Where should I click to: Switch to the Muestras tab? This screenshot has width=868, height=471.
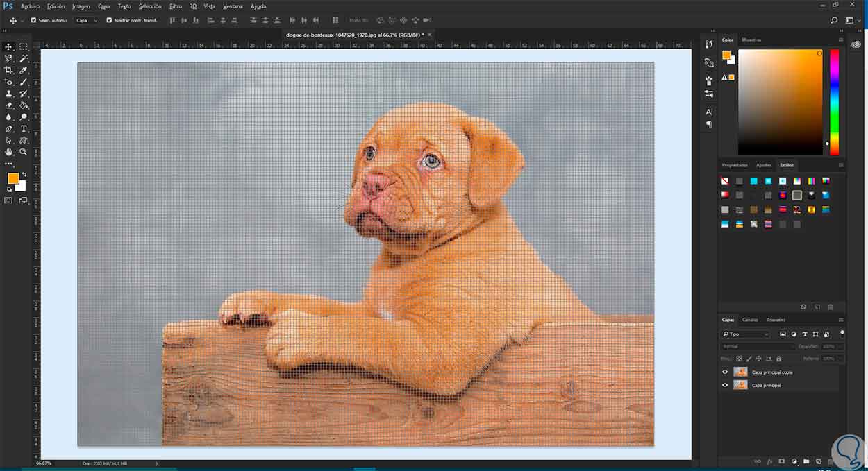pyautogui.click(x=751, y=40)
